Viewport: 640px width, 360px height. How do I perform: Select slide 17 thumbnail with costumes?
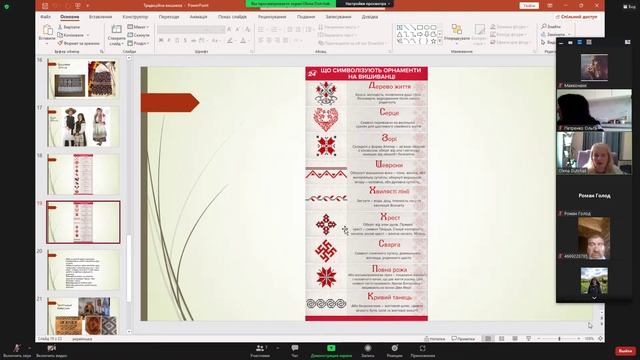(x=83, y=127)
